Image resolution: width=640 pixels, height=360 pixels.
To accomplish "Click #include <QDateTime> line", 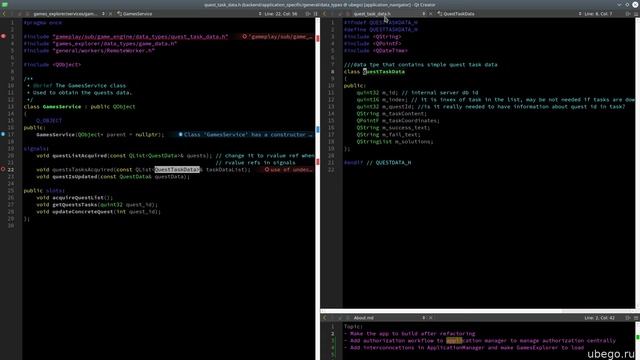I will (376, 51).
